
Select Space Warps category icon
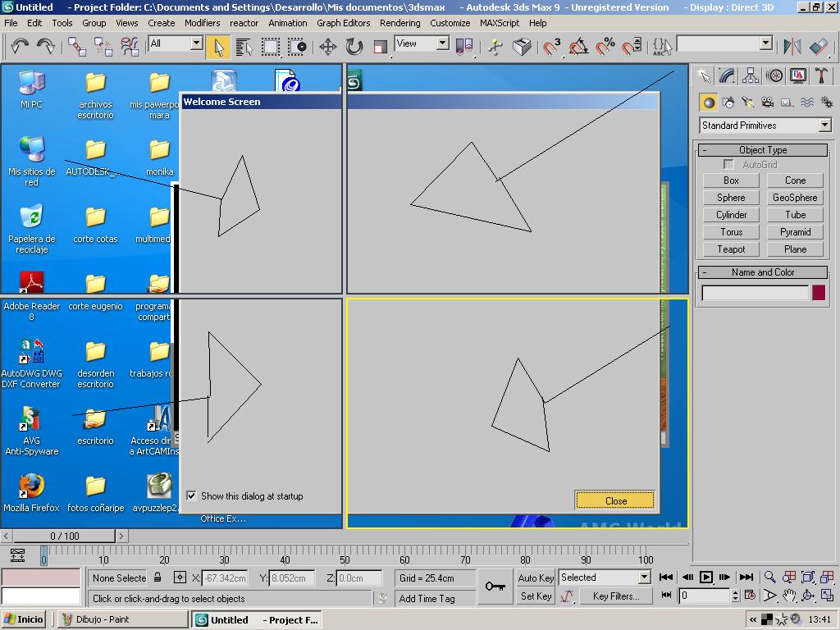tap(807, 103)
